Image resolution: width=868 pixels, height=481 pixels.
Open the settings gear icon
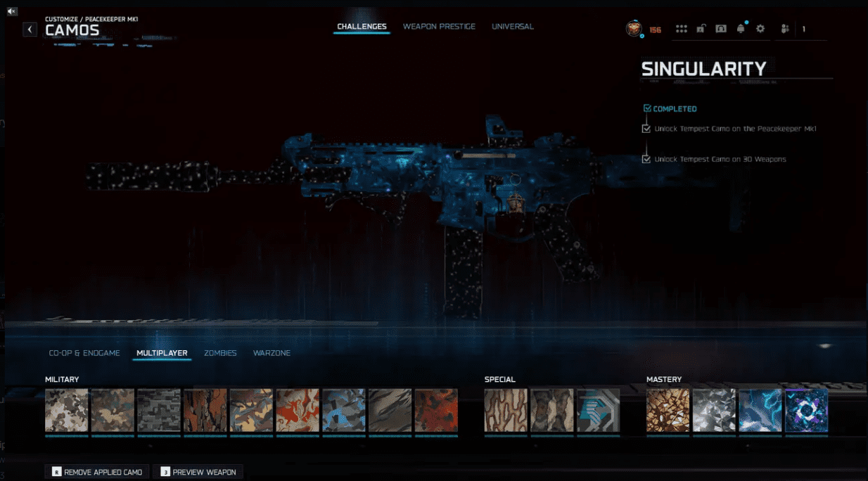click(x=760, y=29)
